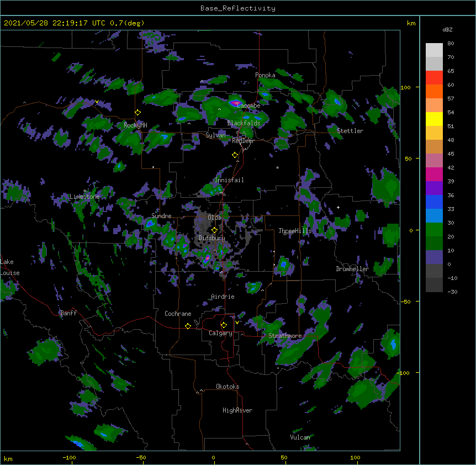Pick the dark green 10-20 dBZ legend swatch
The image size is (476, 465).
(x=434, y=244)
